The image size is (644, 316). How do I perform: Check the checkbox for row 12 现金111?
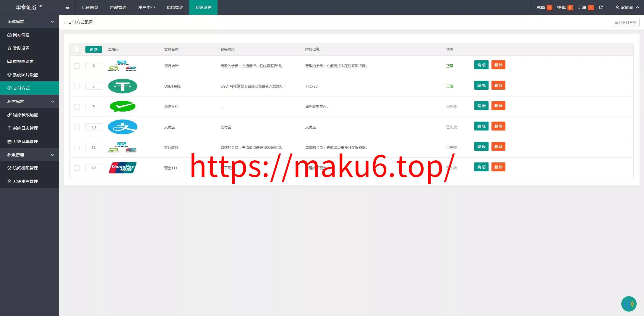point(77,168)
